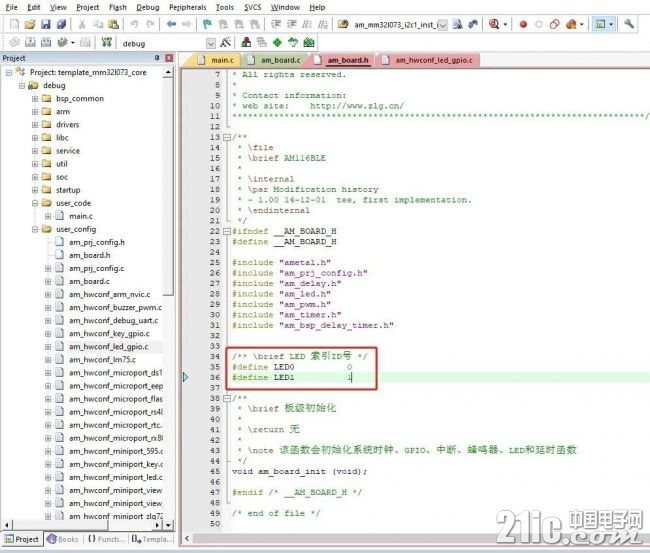The height and width of the screenshot is (553, 650).
Task: Open the File menu
Action: 12,7
